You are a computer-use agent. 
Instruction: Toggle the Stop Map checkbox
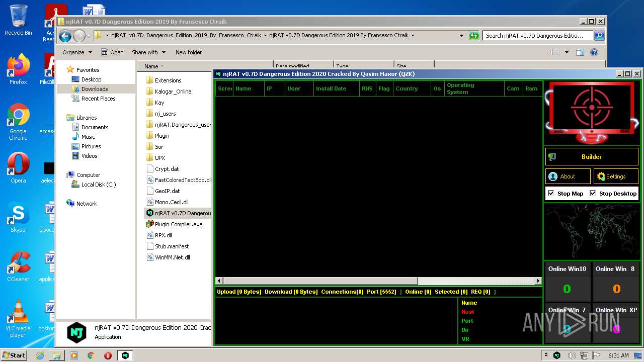tap(551, 194)
